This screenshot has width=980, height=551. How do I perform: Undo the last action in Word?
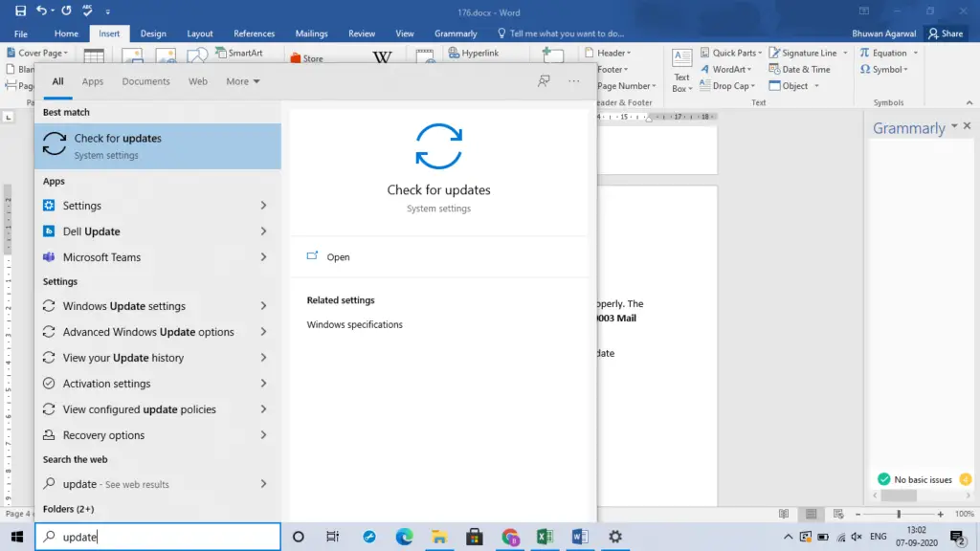(41, 11)
